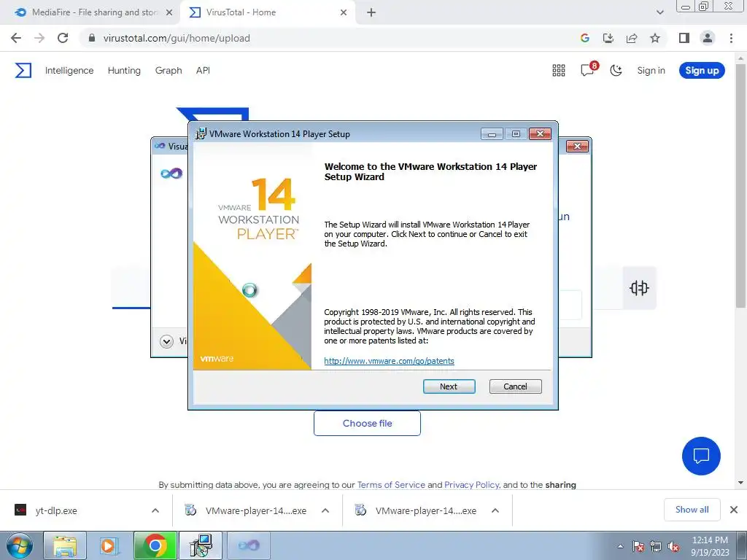This screenshot has width=747, height=560.
Task: Click the address bar URL field
Action: tap(177, 38)
